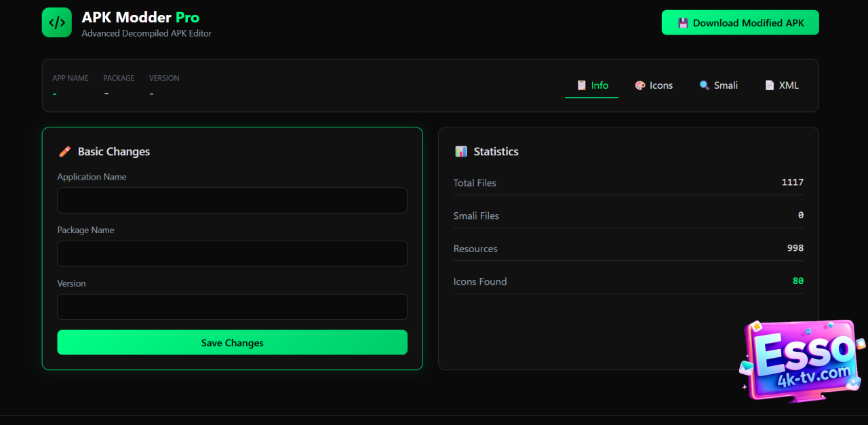The height and width of the screenshot is (425, 868).
Task: Click the Download Modified APK text
Action: point(748,23)
